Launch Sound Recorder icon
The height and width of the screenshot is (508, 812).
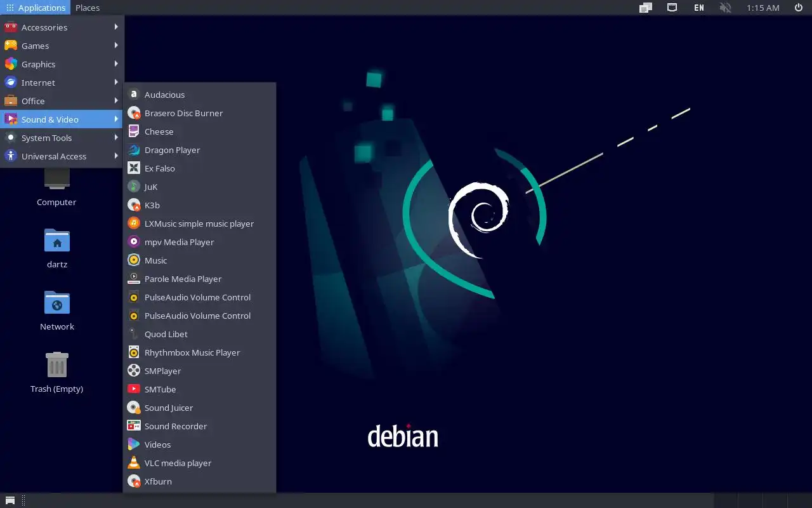tap(134, 426)
